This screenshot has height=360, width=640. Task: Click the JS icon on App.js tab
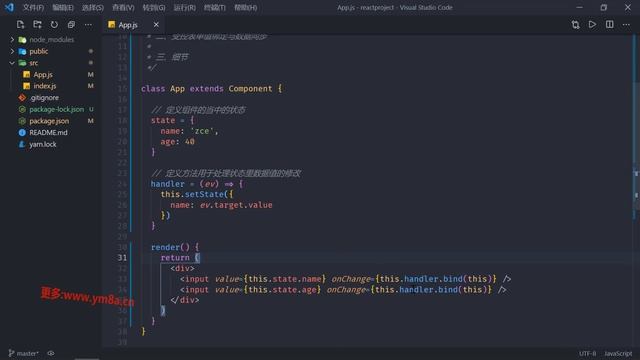click(x=111, y=25)
